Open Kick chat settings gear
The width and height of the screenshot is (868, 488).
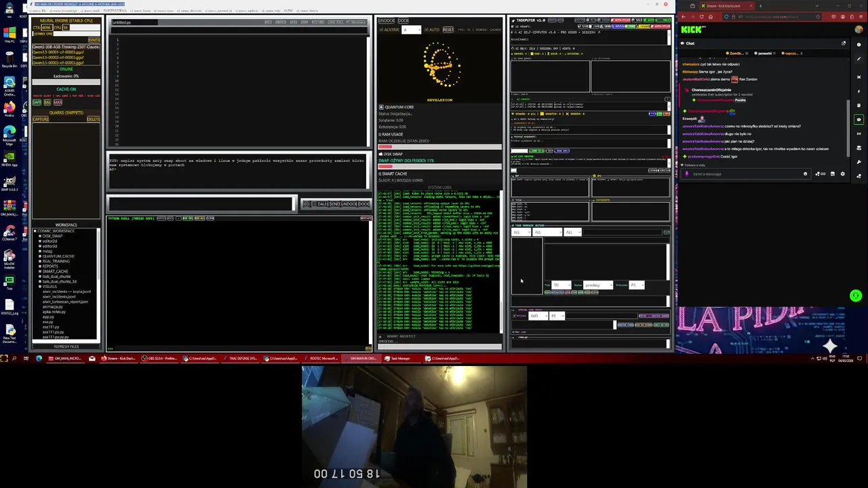point(843,174)
